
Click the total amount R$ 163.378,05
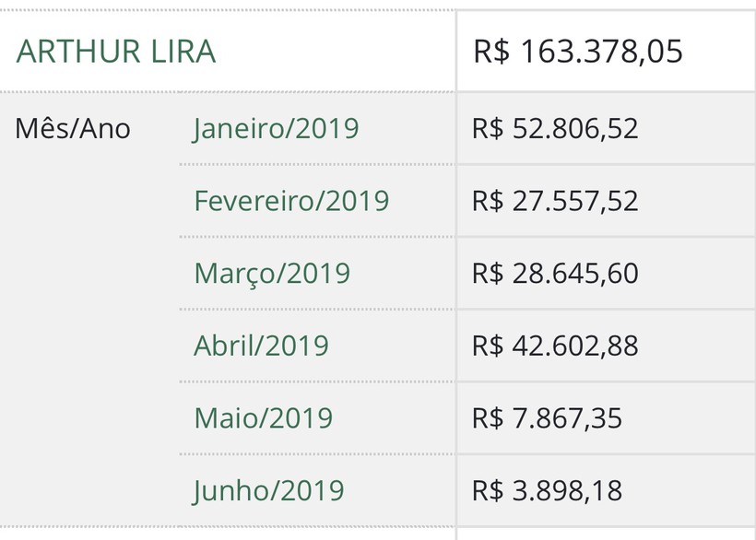(x=578, y=51)
